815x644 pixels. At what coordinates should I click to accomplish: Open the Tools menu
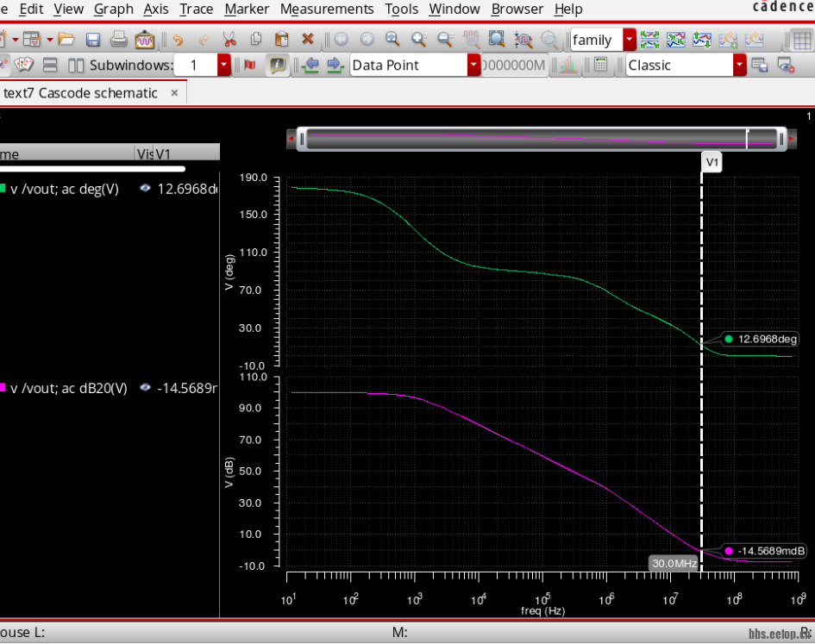coord(401,9)
